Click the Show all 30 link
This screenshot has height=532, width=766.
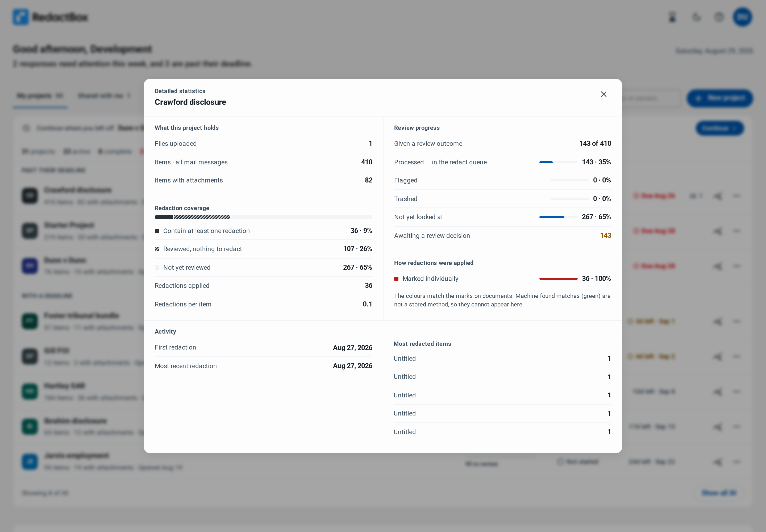pyautogui.click(x=719, y=493)
